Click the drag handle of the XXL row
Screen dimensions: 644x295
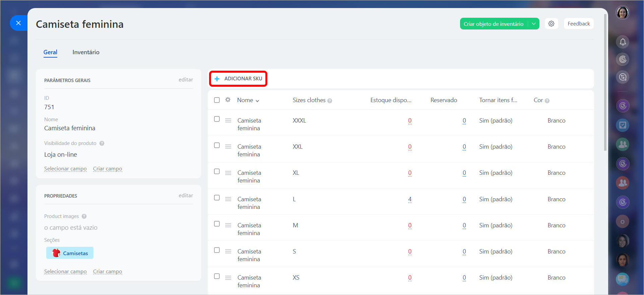[x=228, y=147]
